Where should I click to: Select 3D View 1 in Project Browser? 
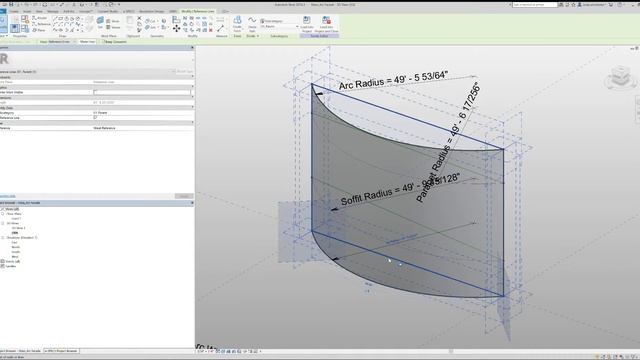click(x=18, y=228)
